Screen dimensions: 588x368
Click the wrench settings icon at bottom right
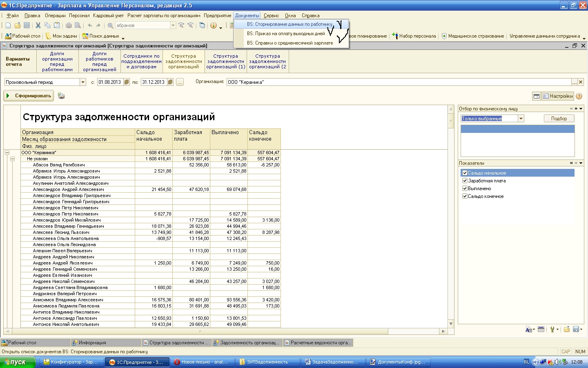[x=552, y=330]
